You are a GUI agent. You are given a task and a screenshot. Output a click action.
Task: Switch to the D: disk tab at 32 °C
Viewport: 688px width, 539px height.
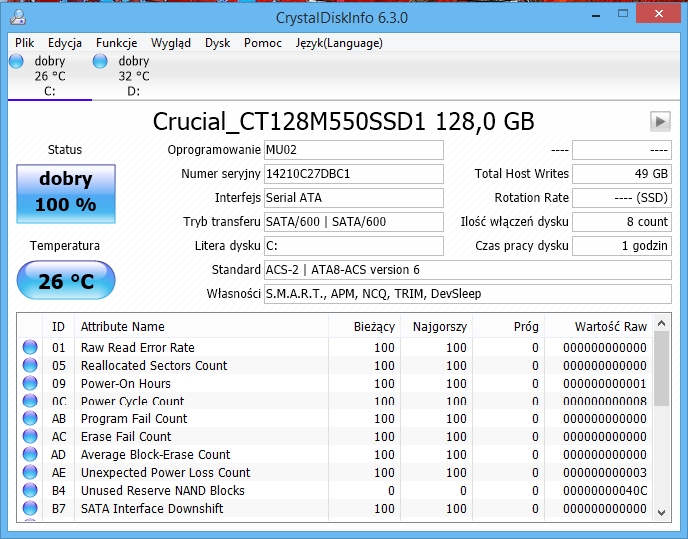coord(133,76)
